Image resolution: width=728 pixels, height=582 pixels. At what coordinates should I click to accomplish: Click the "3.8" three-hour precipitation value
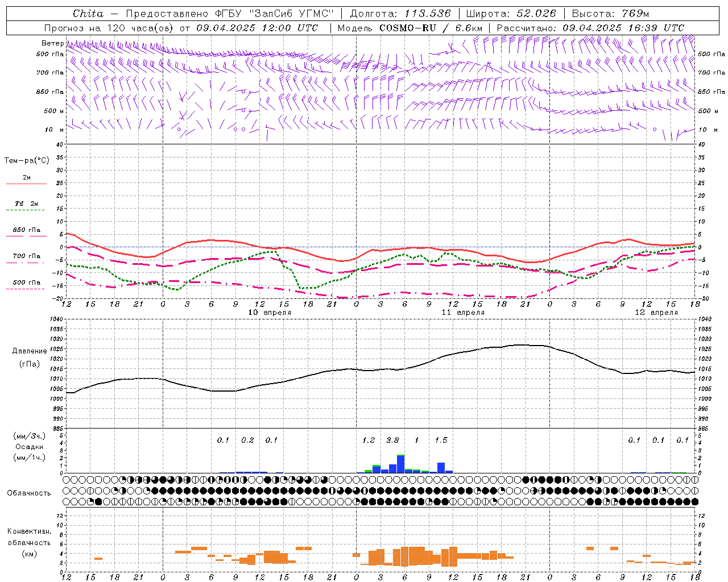(392, 440)
